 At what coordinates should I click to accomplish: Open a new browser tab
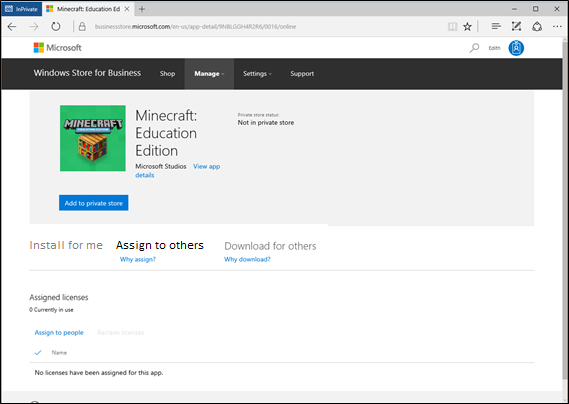pyautogui.click(x=142, y=9)
